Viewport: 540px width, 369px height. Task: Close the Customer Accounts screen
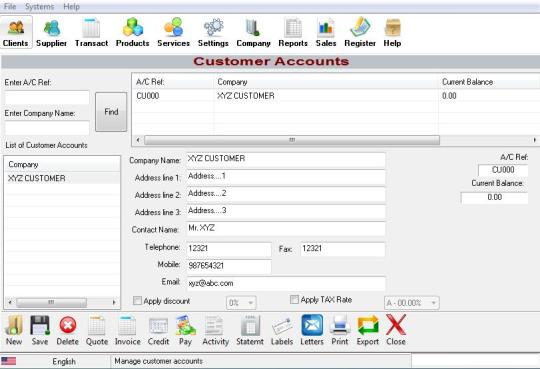(x=396, y=330)
